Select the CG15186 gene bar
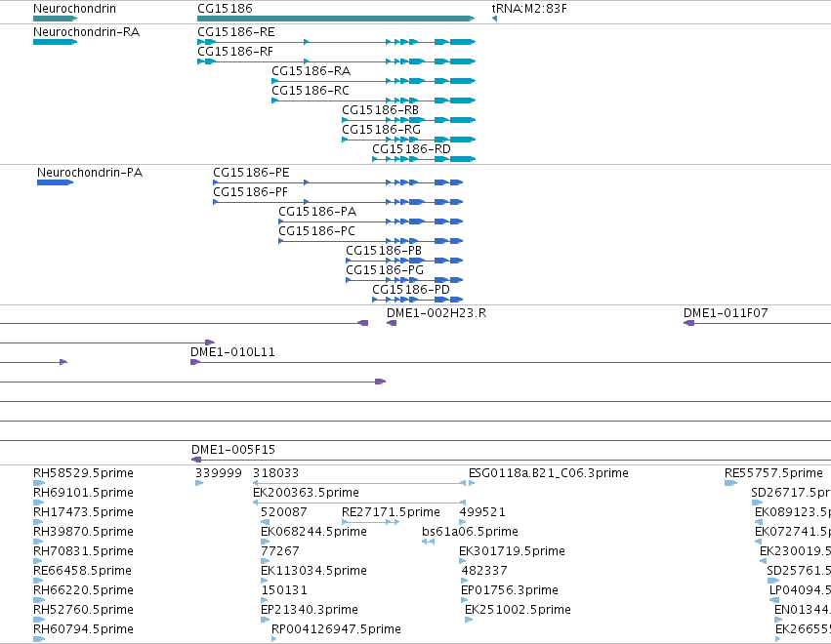Screen dimensions: 831x644 (x=336, y=19)
